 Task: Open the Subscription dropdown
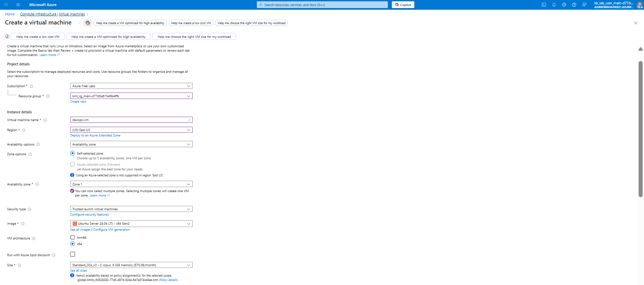point(131,86)
